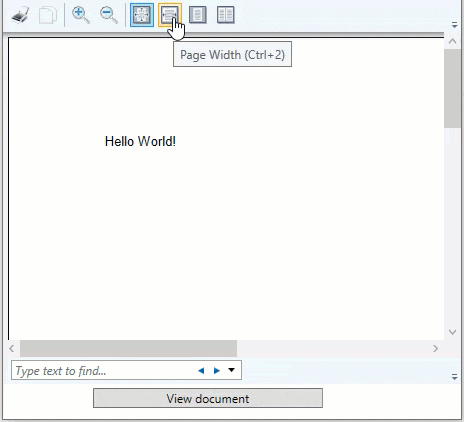Click the horizontal scrollbar left arrow
The width and height of the screenshot is (464, 422).
tap(12, 349)
